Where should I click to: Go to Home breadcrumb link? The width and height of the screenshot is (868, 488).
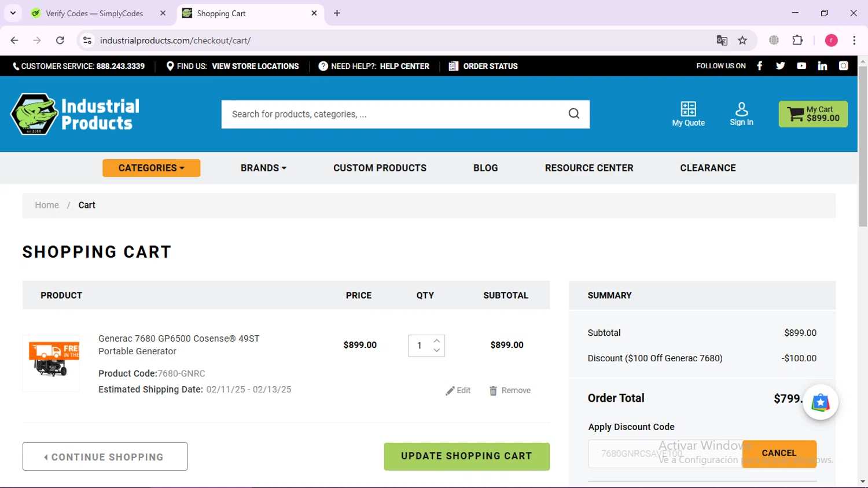47,205
